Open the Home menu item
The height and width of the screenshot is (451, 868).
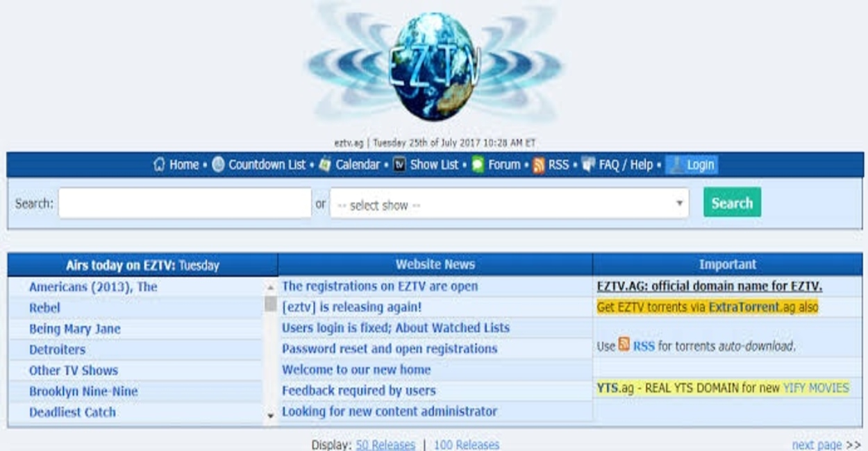click(184, 164)
